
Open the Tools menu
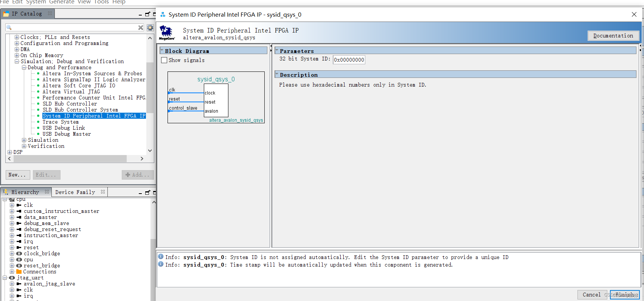tap(101, 2)
